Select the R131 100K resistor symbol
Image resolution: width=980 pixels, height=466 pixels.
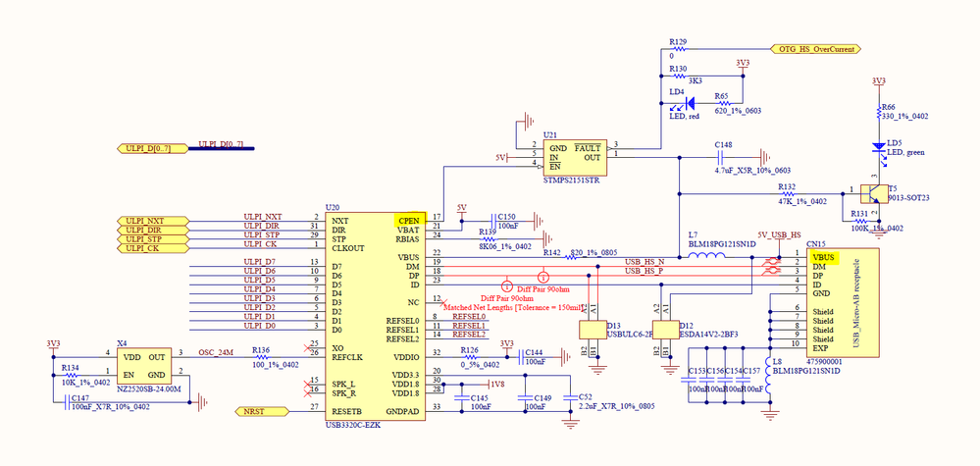pos(860,221)
